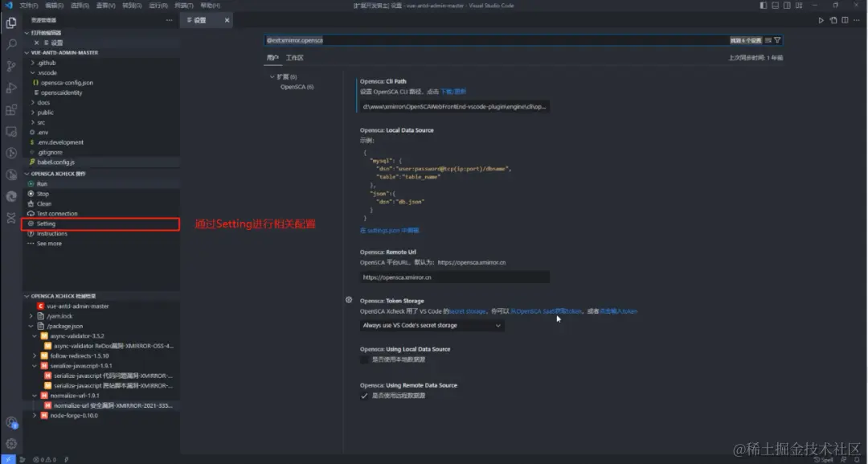
Task: Open 帮助(H) menu
Action: [x=211, y=6]
